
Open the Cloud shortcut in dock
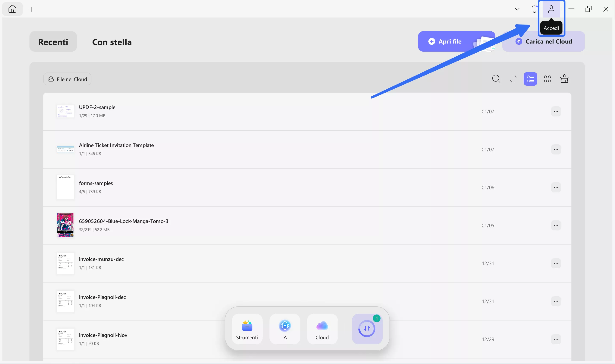click(x=322, y=329)
